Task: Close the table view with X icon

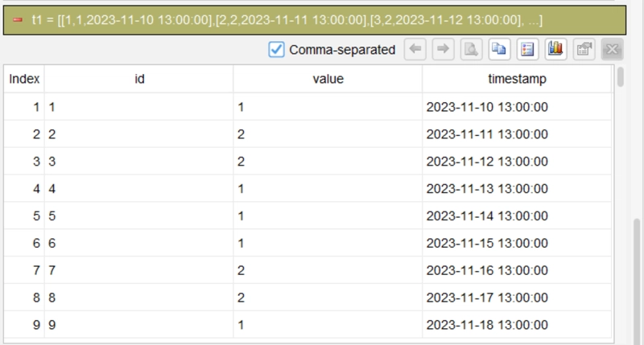Action: [x=612, y=50]
